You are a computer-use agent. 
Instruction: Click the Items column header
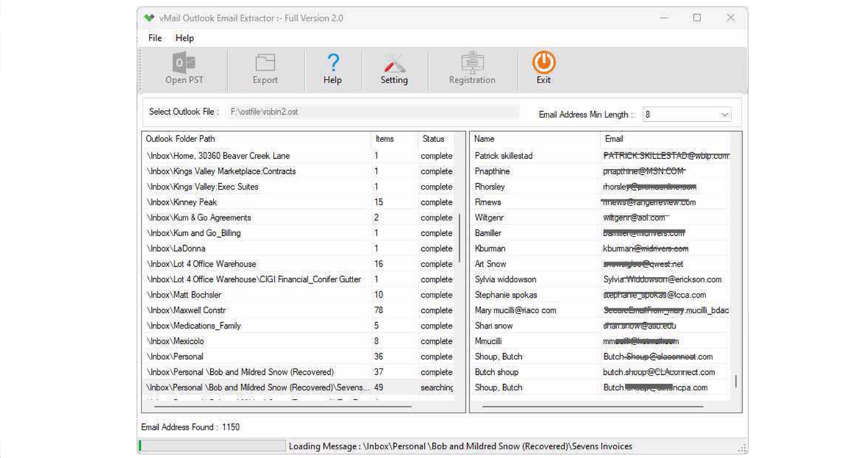click(394, 139)
